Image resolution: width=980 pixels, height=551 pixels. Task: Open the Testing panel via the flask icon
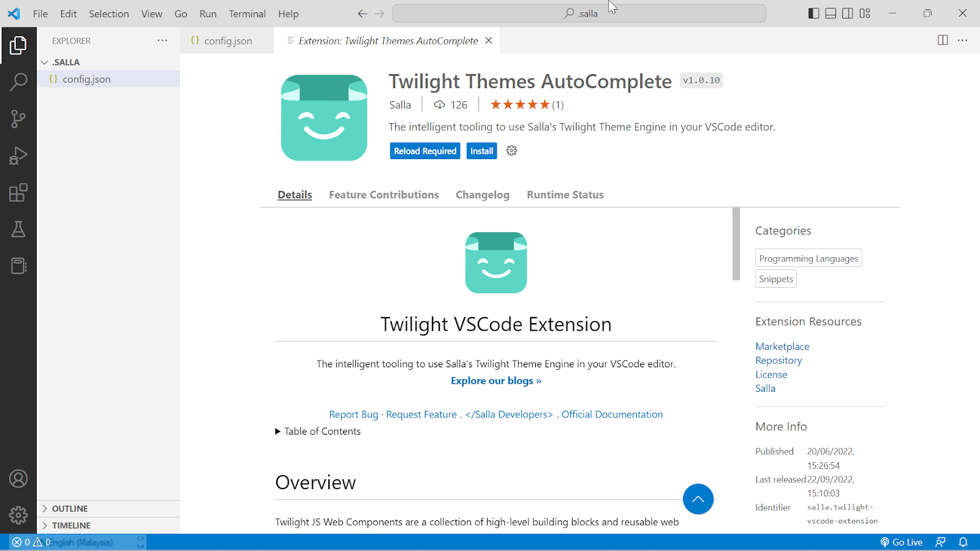coord(18,228)
